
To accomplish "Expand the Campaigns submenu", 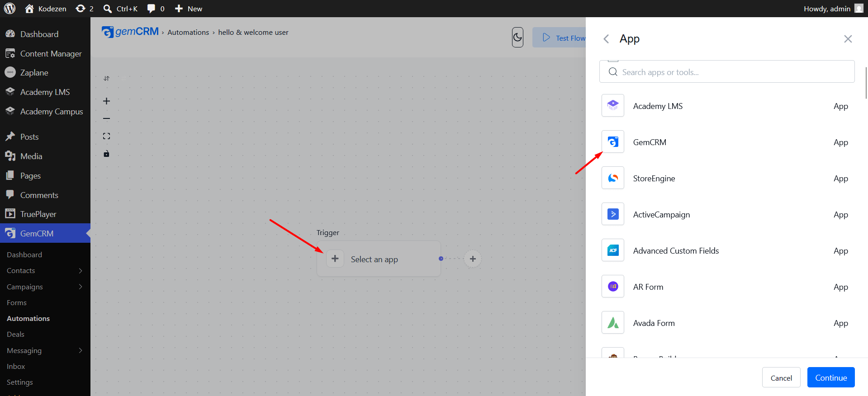I will tap(81, 287).
